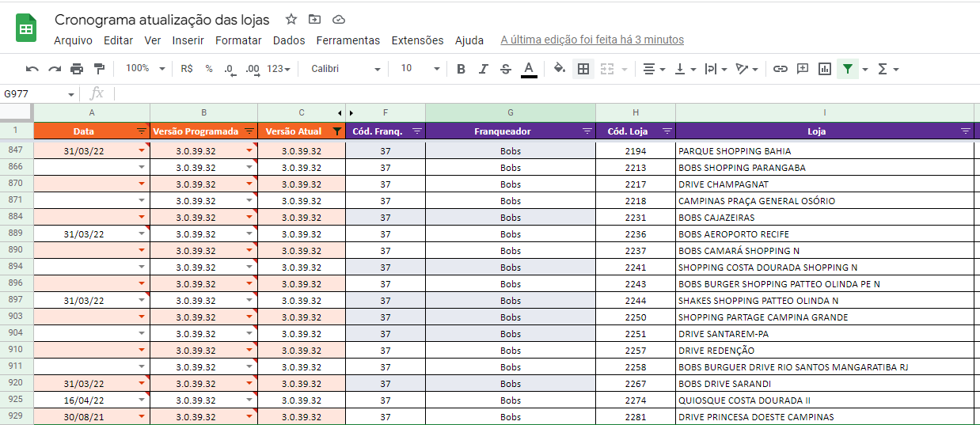Decrease decimal places
The height and width of the screenshot is (425, 980).
[x=230, y=69]
